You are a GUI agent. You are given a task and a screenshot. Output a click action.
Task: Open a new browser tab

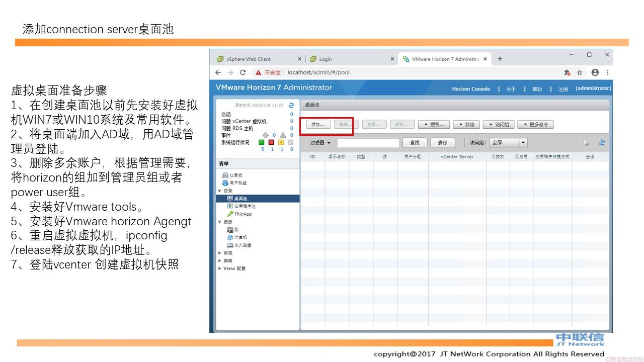tap(500, 59)
